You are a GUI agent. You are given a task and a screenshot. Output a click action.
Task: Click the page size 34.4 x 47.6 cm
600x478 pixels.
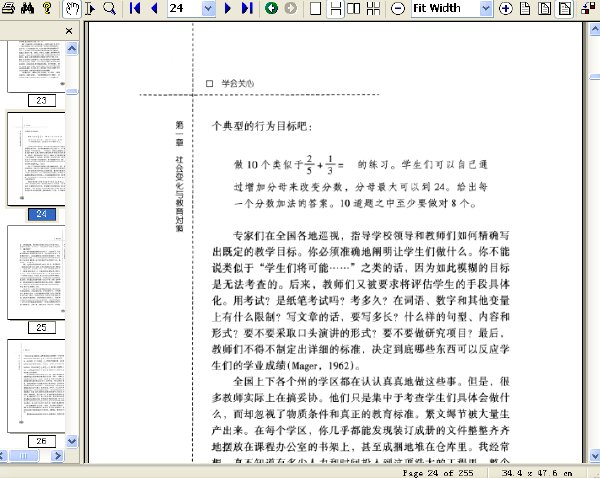[x=537, y=473]
